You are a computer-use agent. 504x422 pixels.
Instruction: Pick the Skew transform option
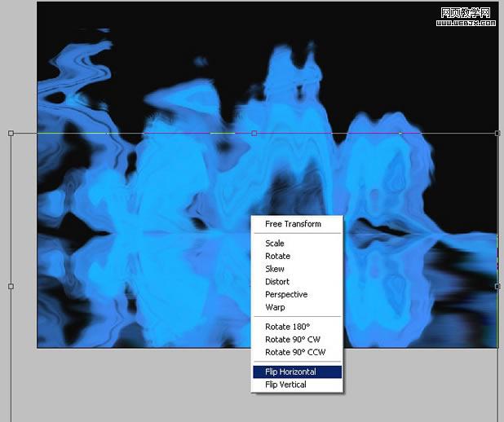(x=297, y=269)
